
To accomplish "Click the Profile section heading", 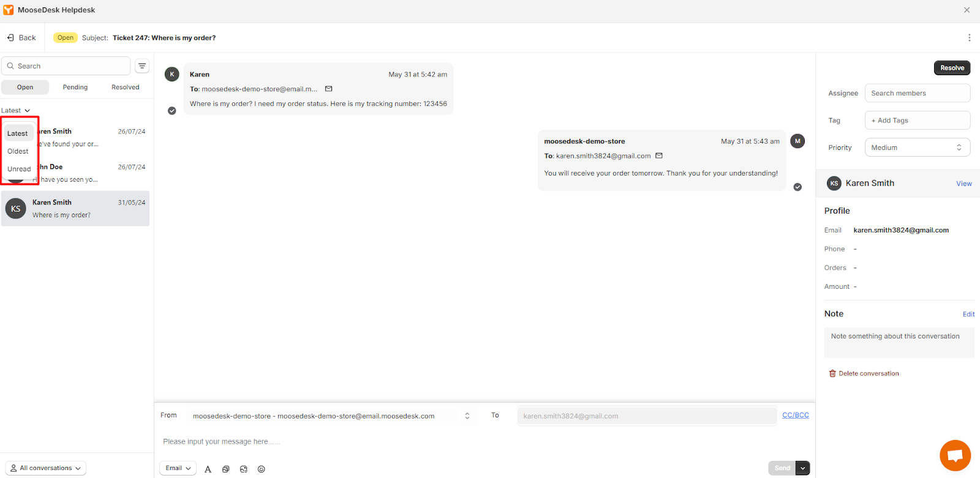I will (837, 211).
